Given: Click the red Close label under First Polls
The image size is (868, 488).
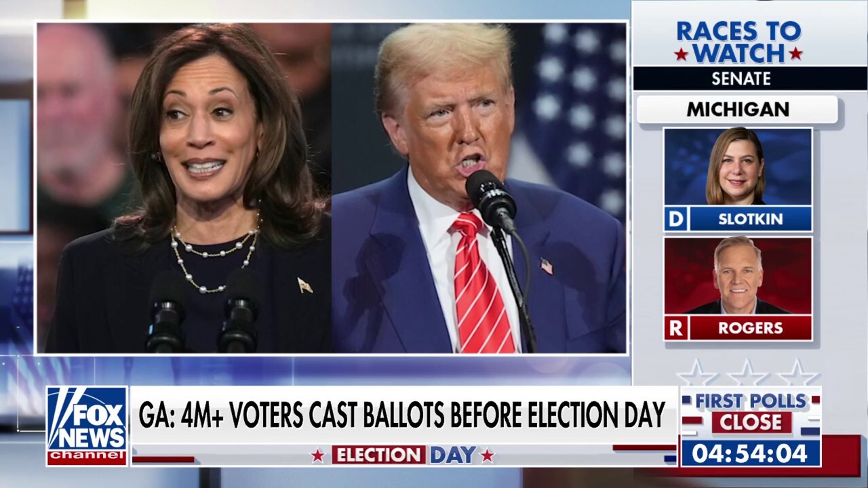Looking at the screenshot, I should (x=751, y=423).
